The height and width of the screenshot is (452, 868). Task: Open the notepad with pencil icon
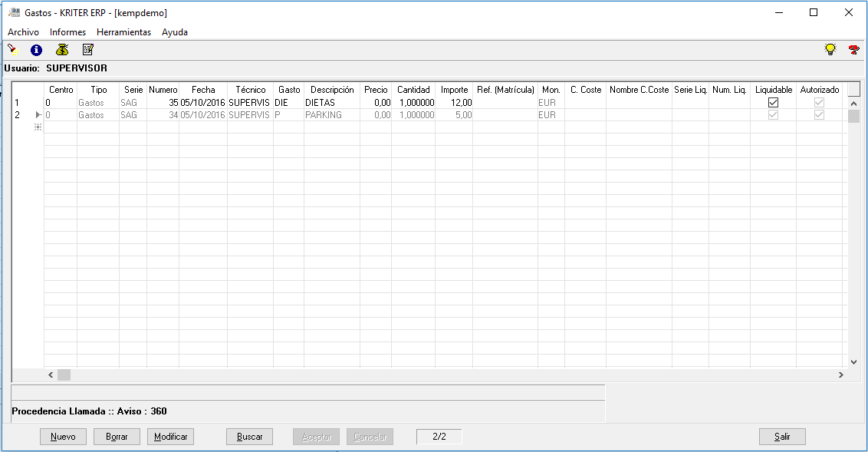click(87, 50)
